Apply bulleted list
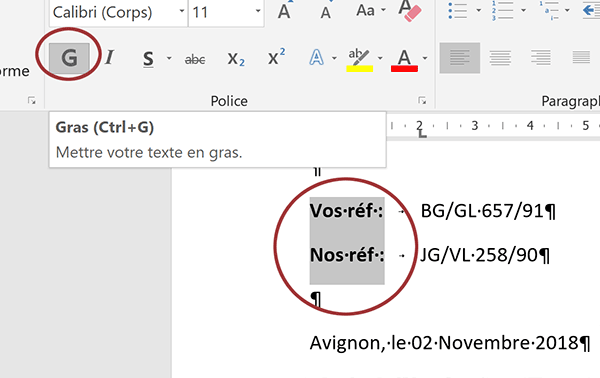This screenshot has width=600, height=378. tap(458, 11)
